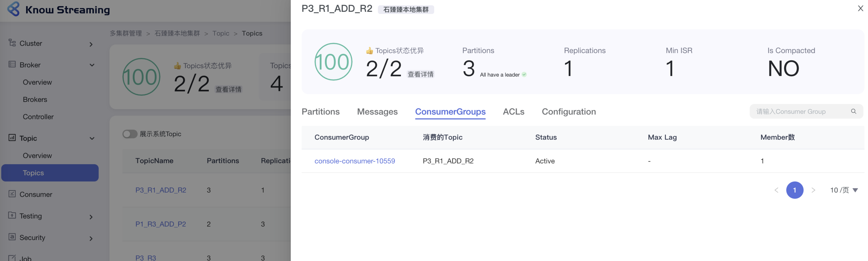Click the search magnifier in Consumer Group field
868x261 pixels.
pyautogui.click(x=853, y=111)
